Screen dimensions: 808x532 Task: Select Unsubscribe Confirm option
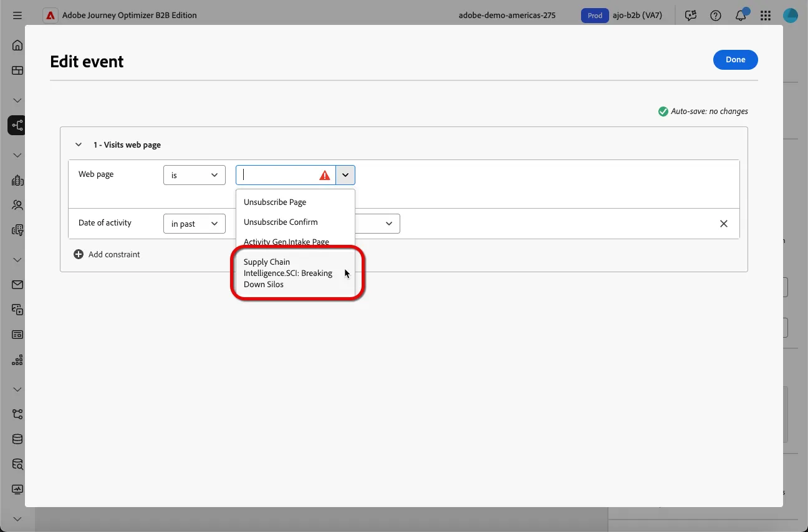(296, 222)
